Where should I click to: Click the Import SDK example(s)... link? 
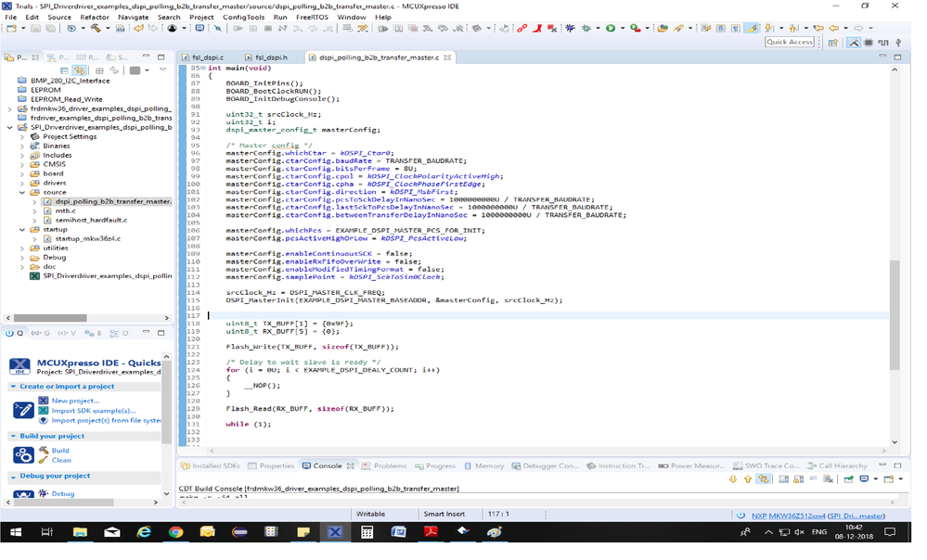tap(94, 411)
